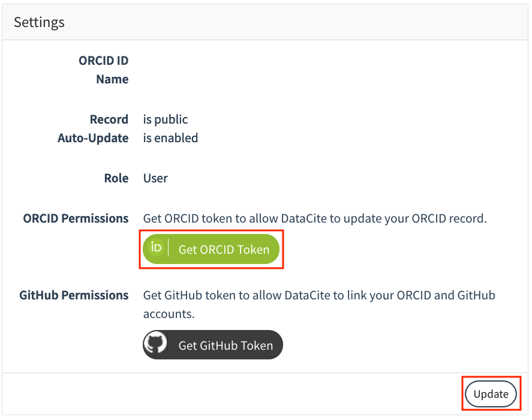
Task: Select the 'User' role value
Action: click(155, 178)
